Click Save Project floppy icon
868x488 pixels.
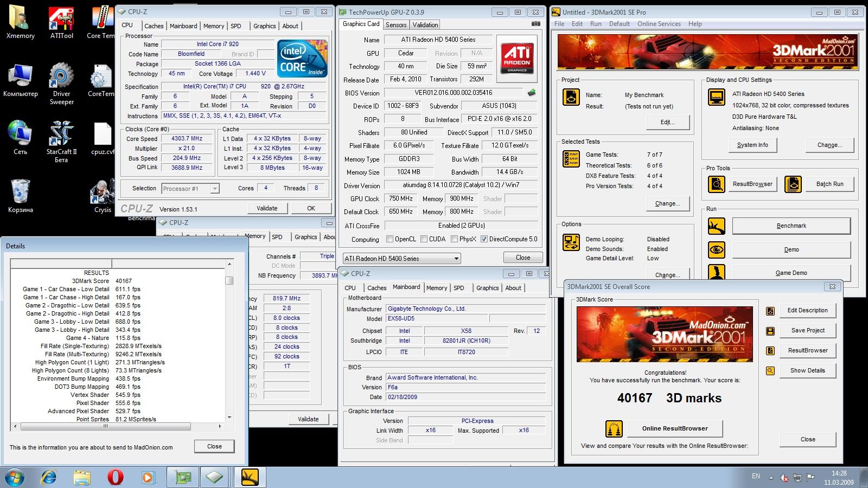pos(770,331)
